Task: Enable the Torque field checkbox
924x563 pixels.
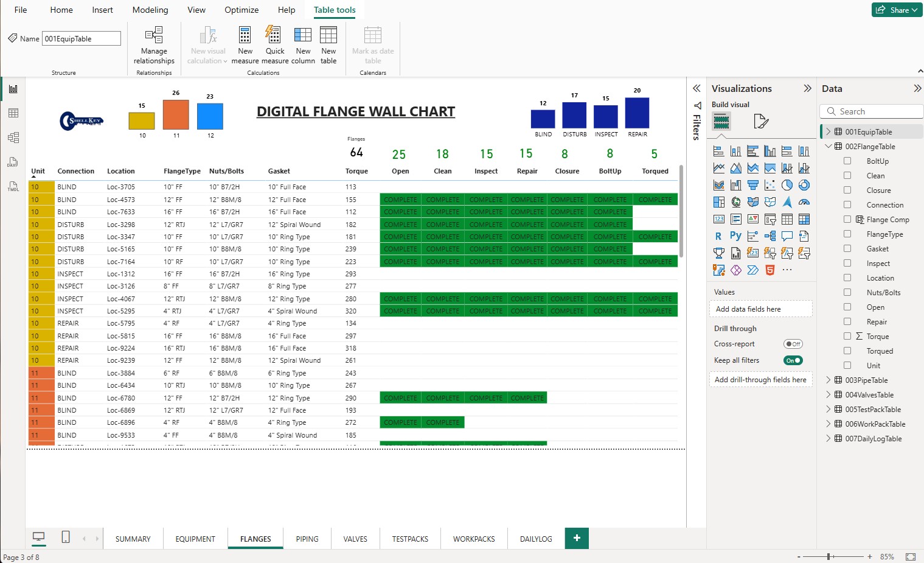Action: click(847, 336)
